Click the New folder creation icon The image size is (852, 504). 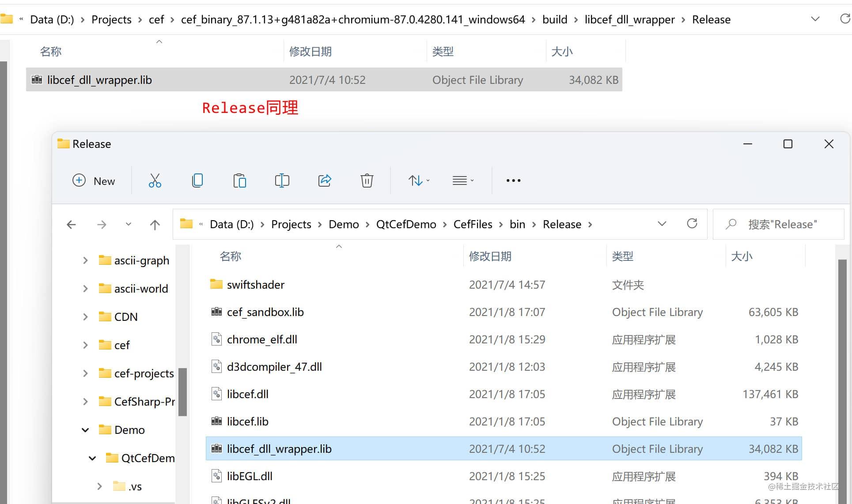coord(93,179)
